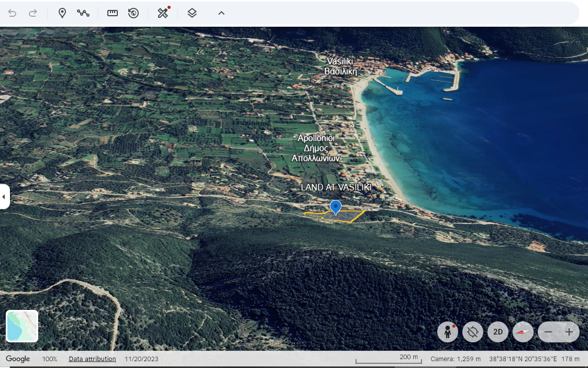
Task: Click the Undo arrow in the toolbar
Action: (12, 13)
